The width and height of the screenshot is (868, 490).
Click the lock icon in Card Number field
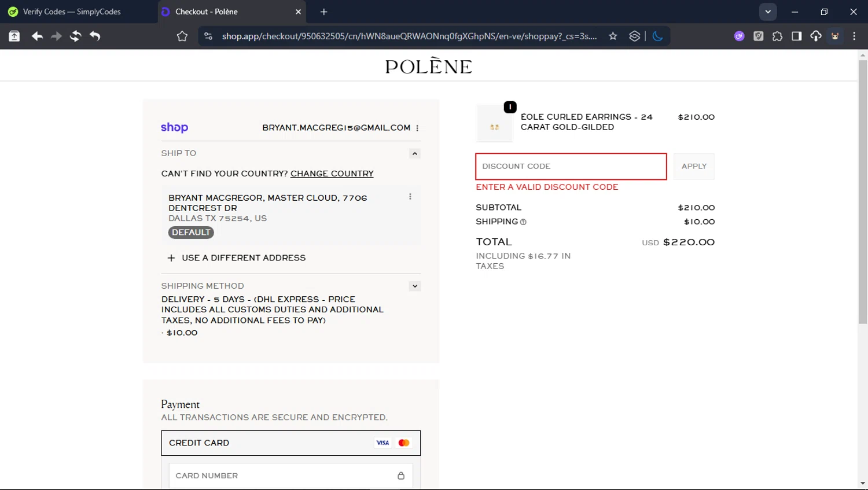click(x=401, y=476)
